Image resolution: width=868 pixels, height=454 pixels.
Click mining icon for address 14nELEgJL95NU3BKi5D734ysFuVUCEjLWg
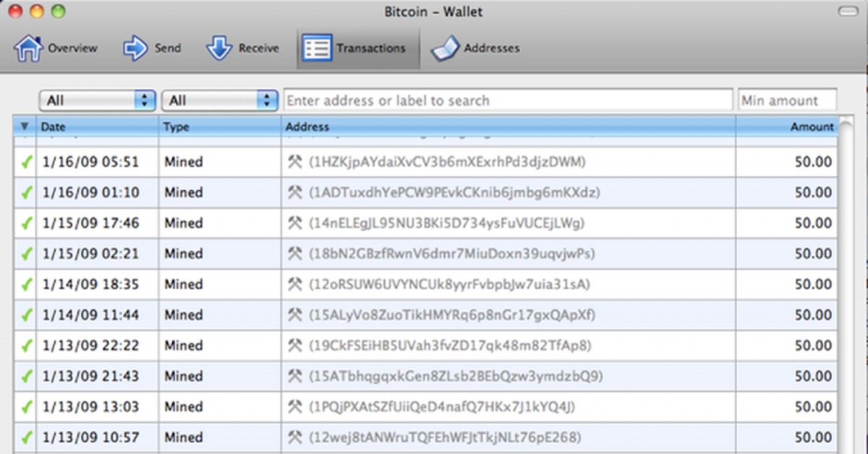pyautogui.click(x=294, y=223)
